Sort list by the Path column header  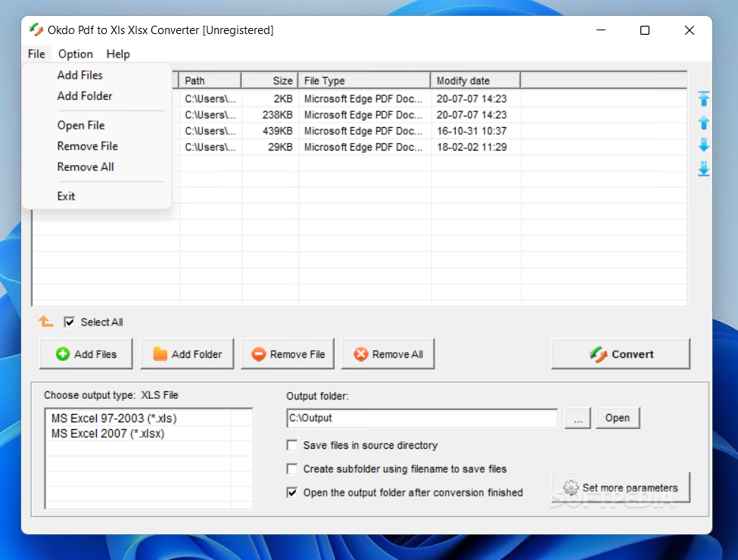tap(210, 80)
